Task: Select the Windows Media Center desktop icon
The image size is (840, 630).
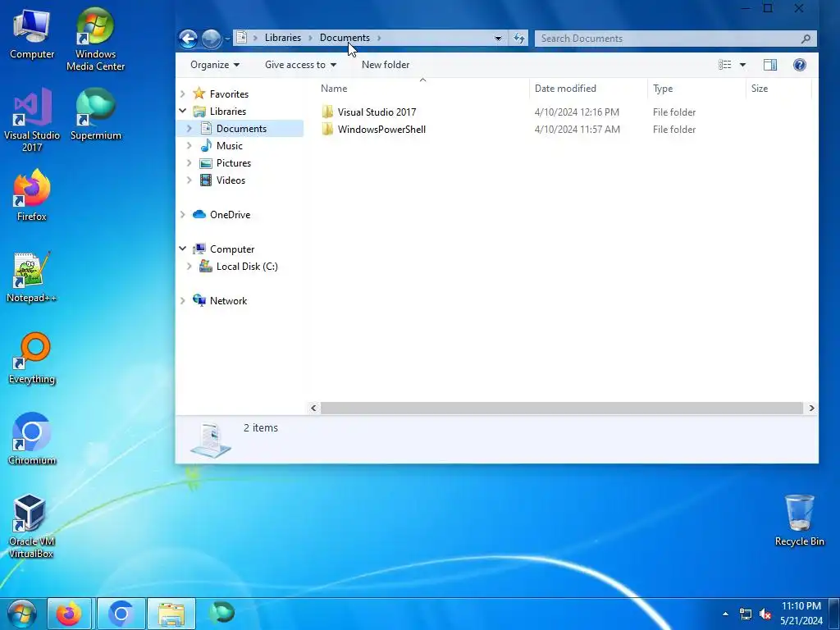Action: click(x=95, y=39)
